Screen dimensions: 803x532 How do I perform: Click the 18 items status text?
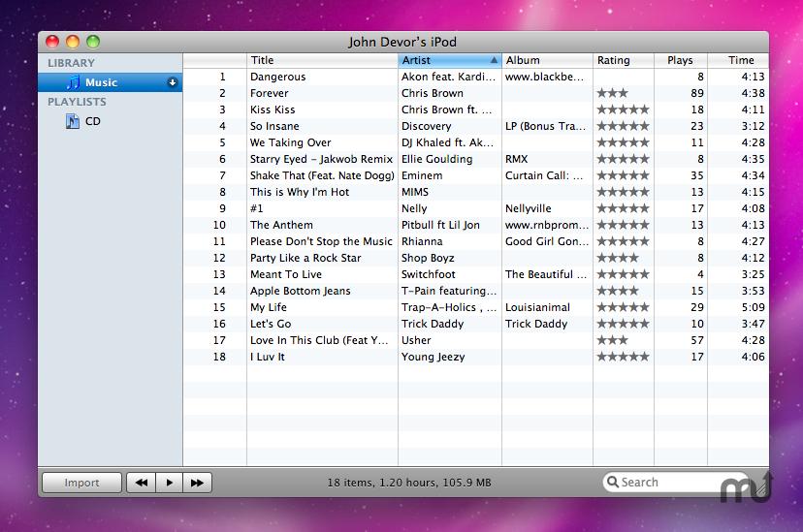click(409, 483)
